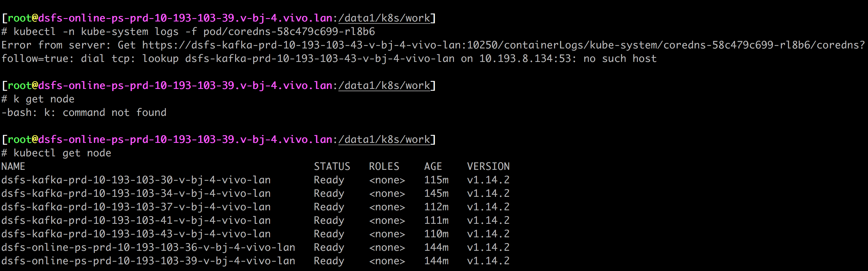Image resolution: width=868 pixels, height=271 pixels.
Task: Click the first prompt's /data1/k8s/work path
Action: (x=384, y=18)
